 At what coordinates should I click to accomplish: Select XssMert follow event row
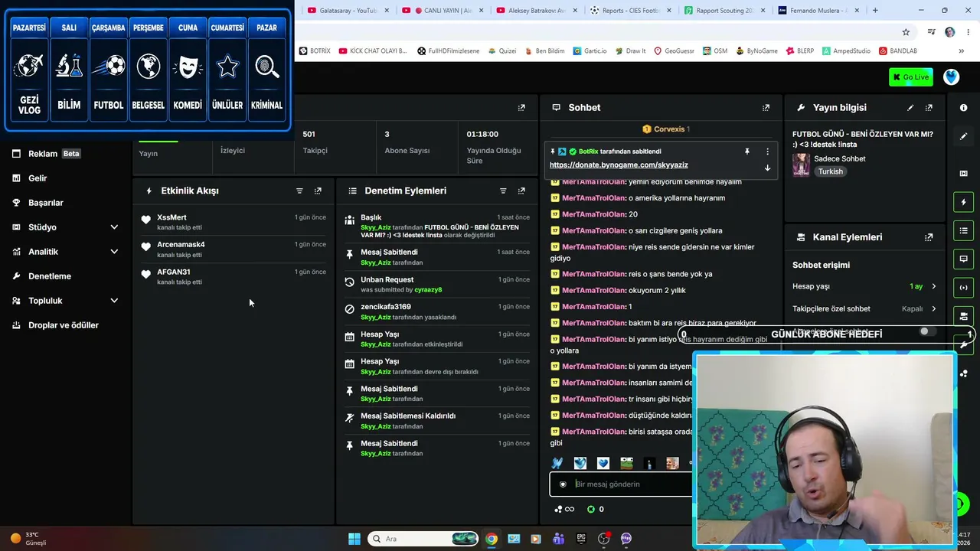point(234,222)
